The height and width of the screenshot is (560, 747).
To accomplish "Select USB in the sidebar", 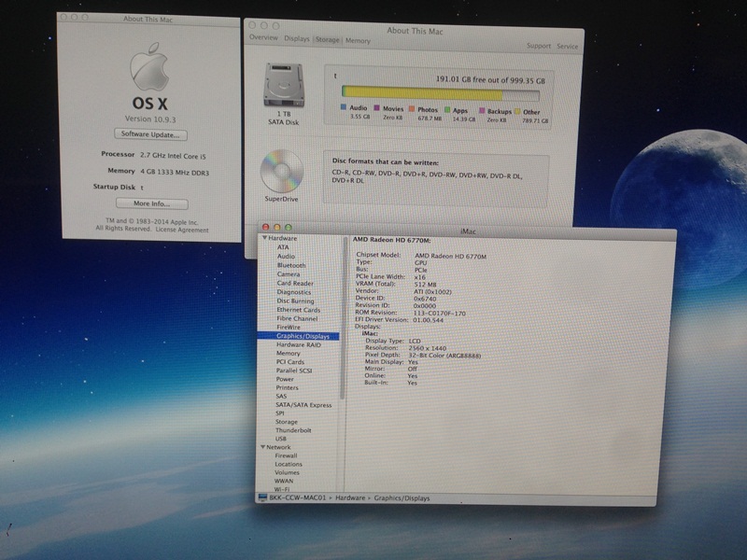I will [x=281, y=439].
